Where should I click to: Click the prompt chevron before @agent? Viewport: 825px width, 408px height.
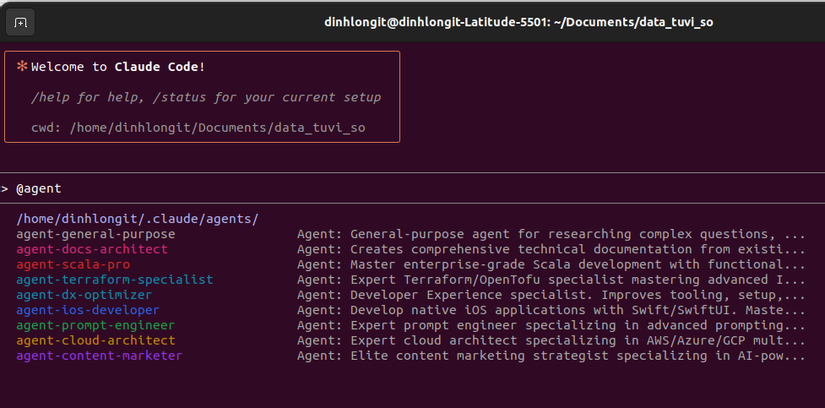4,188
